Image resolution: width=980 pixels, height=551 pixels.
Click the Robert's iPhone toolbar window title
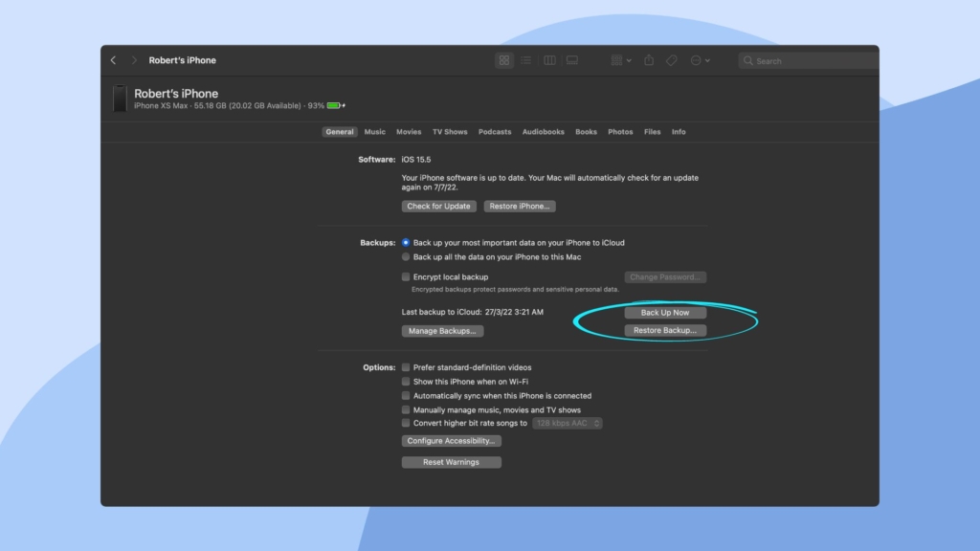tap(183, 60)
